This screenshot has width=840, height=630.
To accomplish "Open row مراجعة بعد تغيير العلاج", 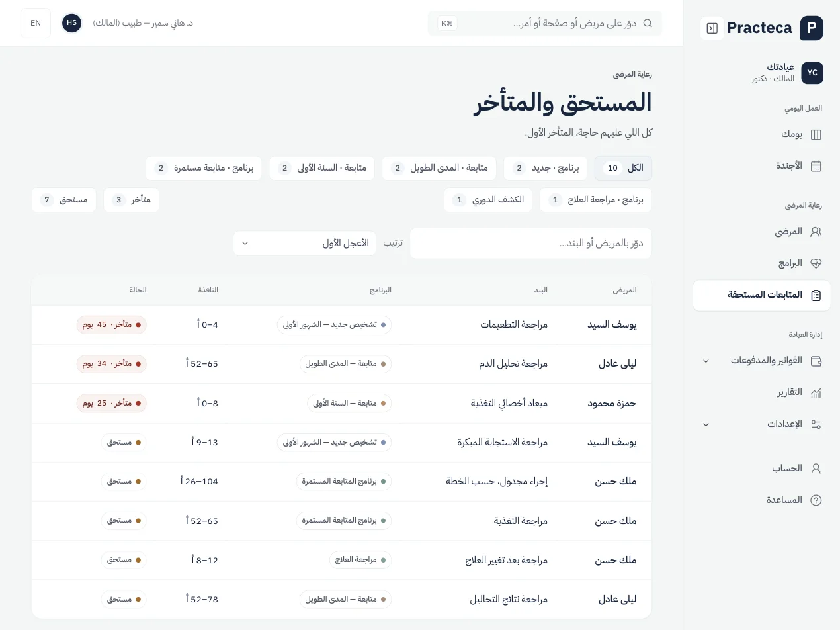I will coord(341,560).
